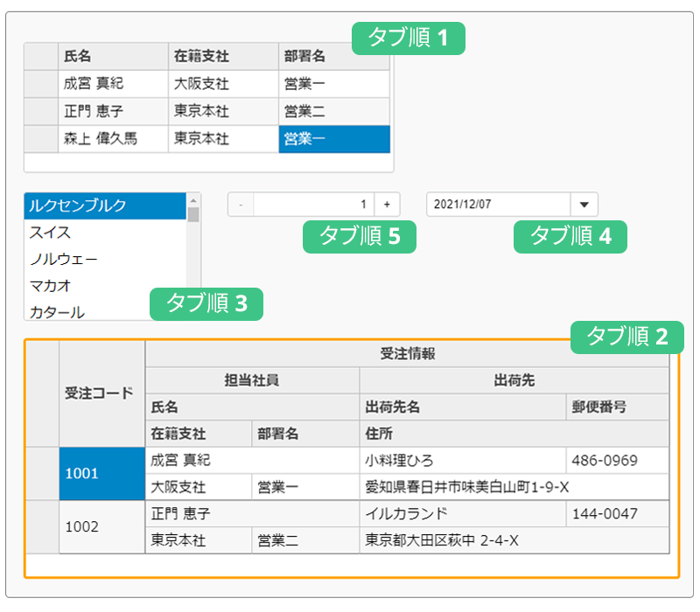Click the 氏名 column header
The image size is (700, 612).
[x=112, y=55]
